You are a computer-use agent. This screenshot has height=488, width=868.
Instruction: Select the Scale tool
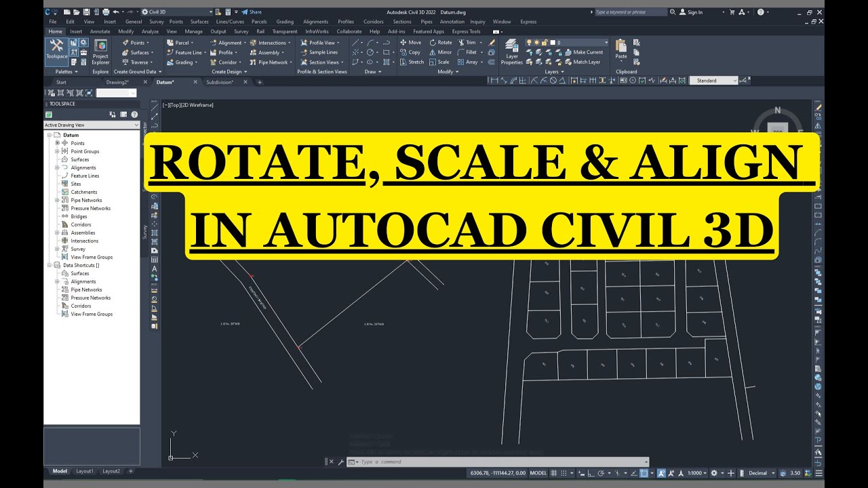pos(439,62)
